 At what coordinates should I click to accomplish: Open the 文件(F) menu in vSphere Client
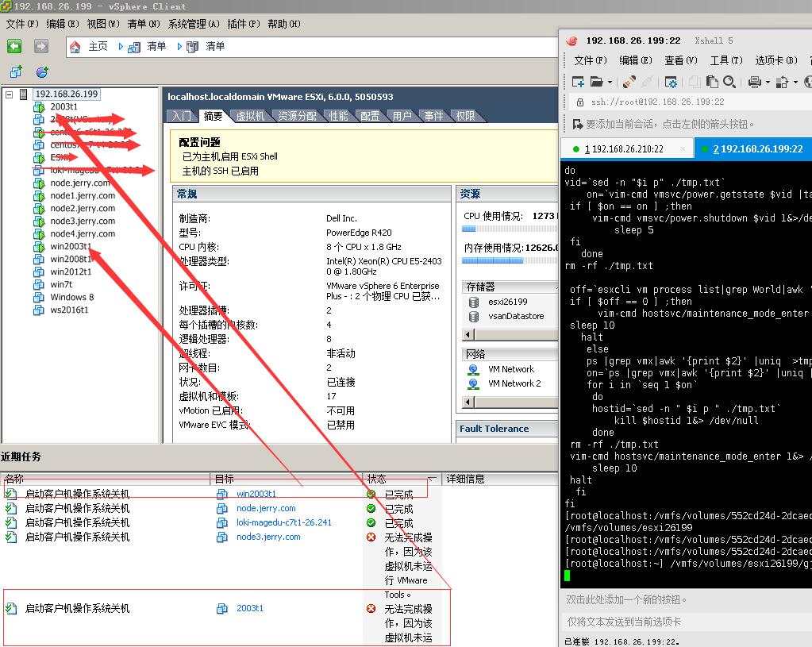(21, 24)
